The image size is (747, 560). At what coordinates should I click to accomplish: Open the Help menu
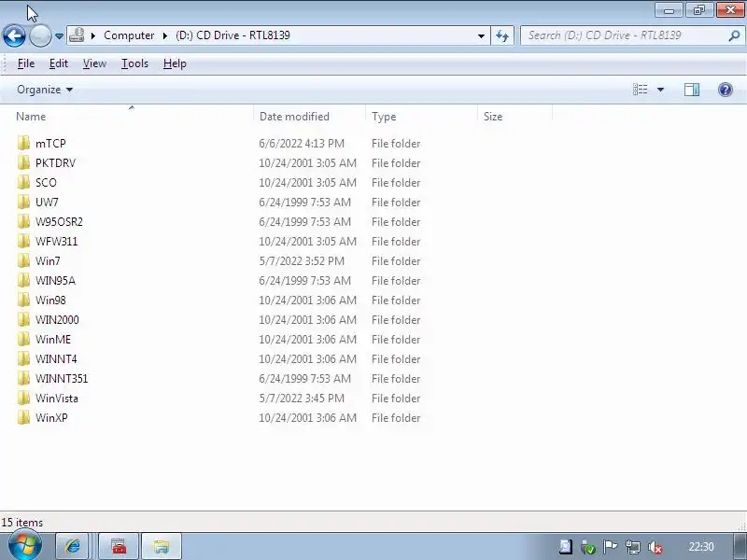pos(175,63)
